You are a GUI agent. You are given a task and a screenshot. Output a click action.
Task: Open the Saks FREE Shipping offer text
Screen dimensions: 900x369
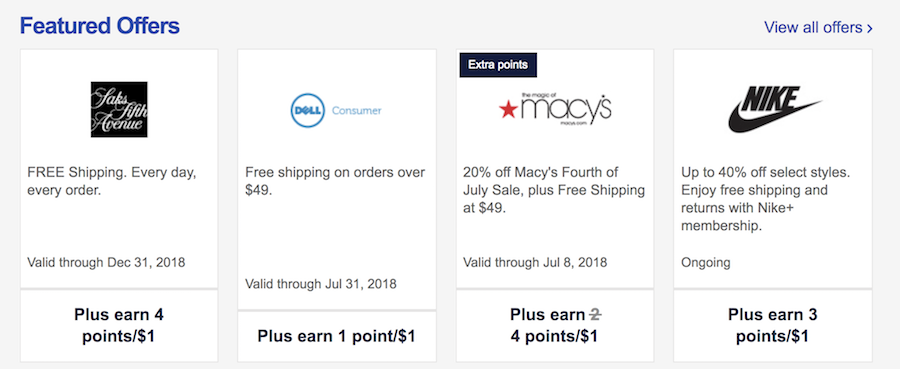point(112,181)
